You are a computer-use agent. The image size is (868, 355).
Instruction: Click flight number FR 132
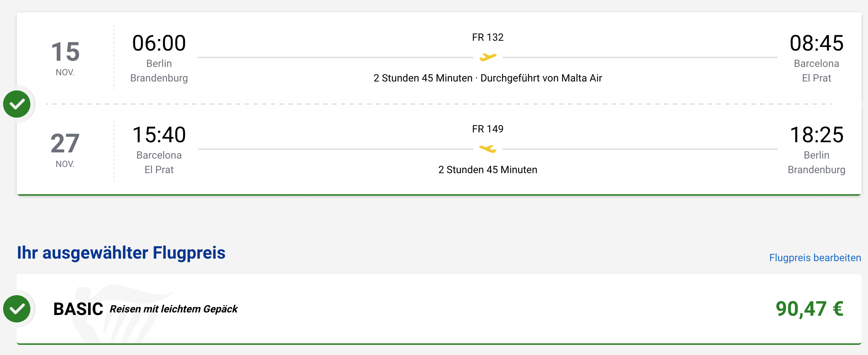point(488,37)
